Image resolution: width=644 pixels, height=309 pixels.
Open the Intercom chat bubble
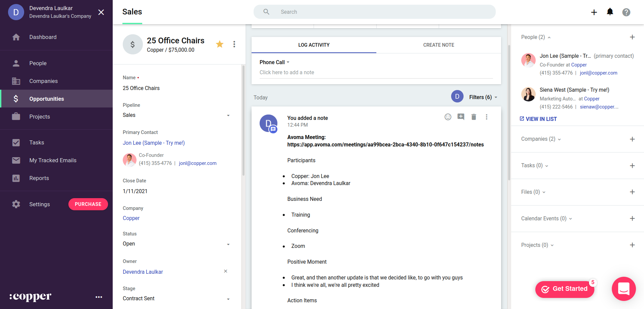click(x=624, y=289)
